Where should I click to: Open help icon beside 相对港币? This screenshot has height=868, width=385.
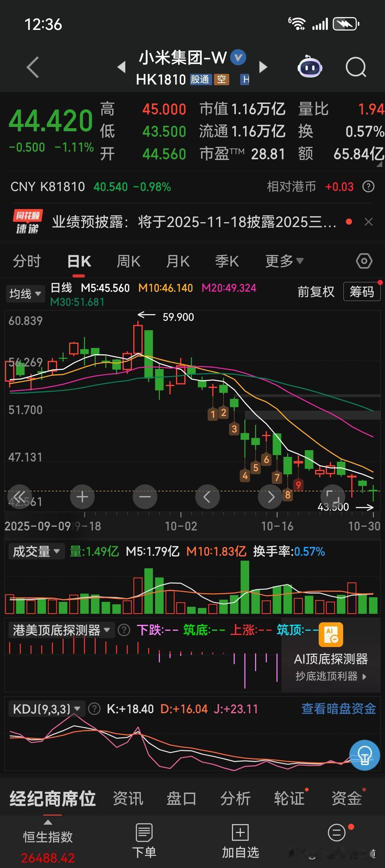click(x=368, y=186)
